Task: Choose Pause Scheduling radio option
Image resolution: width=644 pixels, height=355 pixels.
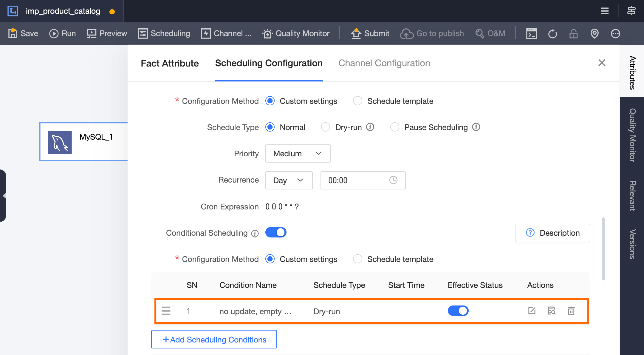Action: tap(395, 127)
